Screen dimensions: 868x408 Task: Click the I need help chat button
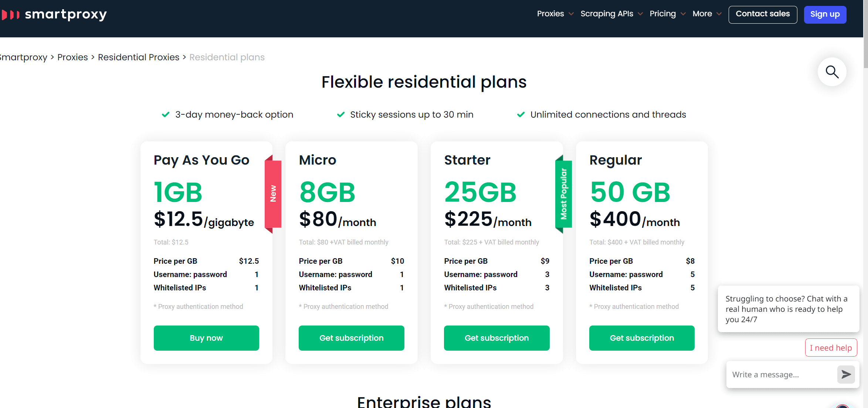831,348
